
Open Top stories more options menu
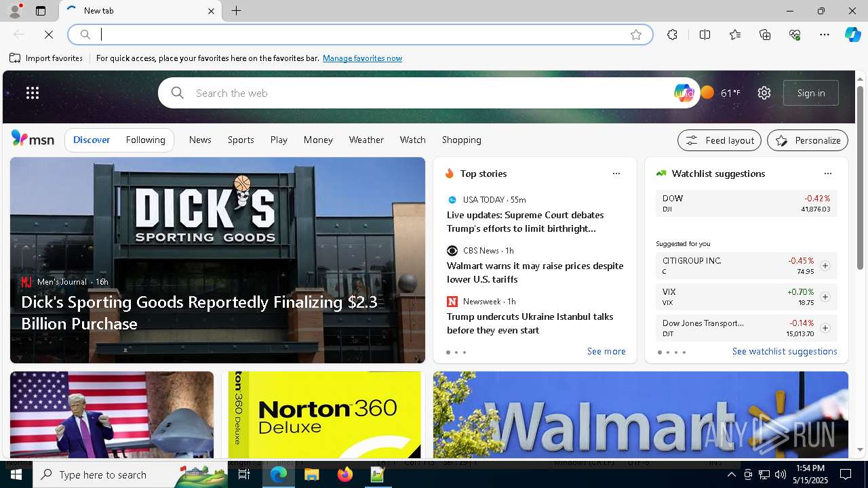(616, 174)
